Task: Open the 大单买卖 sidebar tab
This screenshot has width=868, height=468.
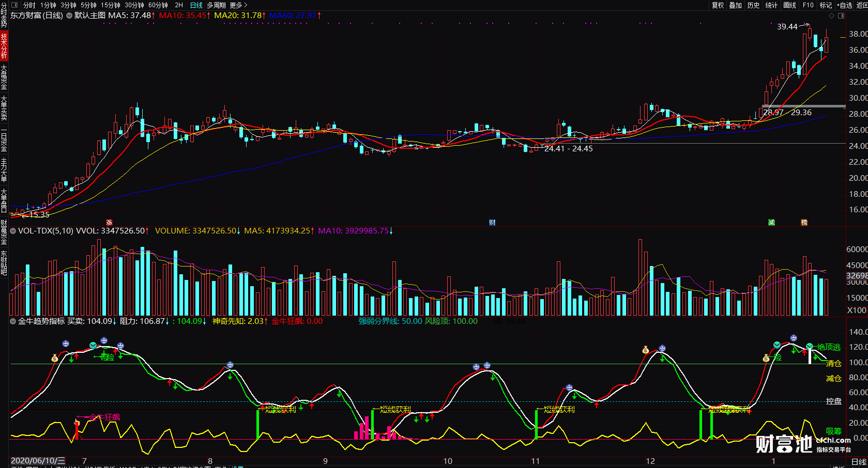Action: tap(4, 108)
